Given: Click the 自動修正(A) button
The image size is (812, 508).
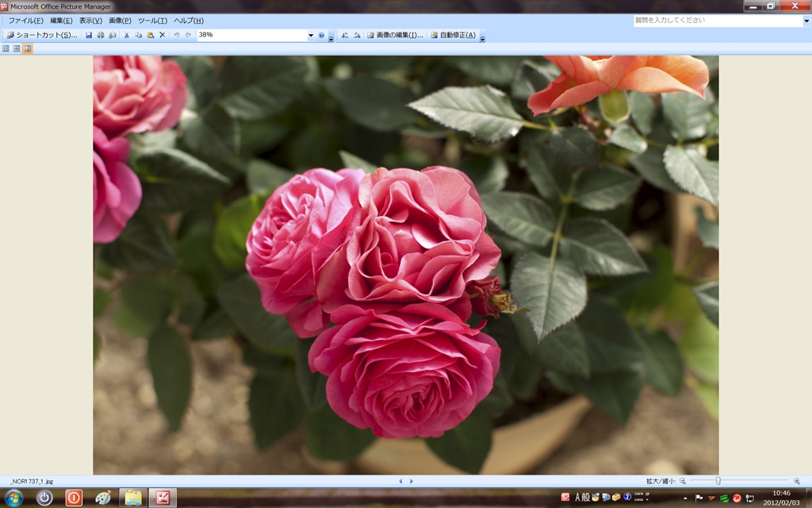Looking at the screenshot, I should [x=454, y=35].
